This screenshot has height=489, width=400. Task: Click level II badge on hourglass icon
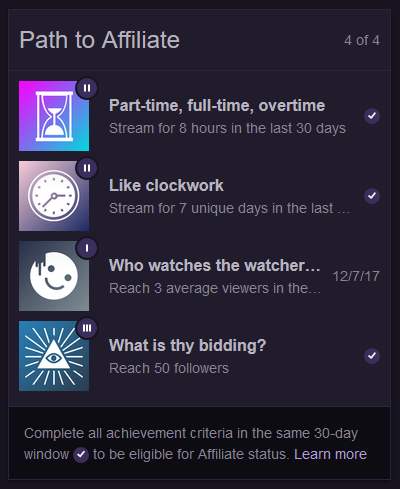[87, 88]
